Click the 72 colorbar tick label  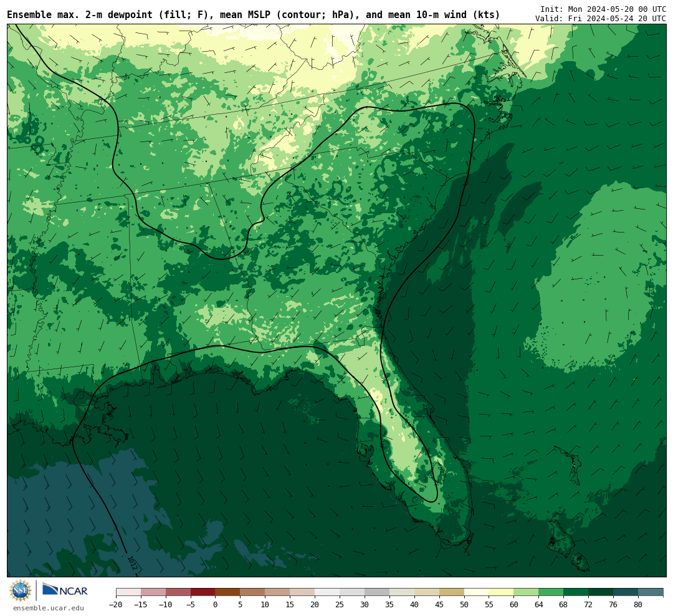click(x=589, y=605)
